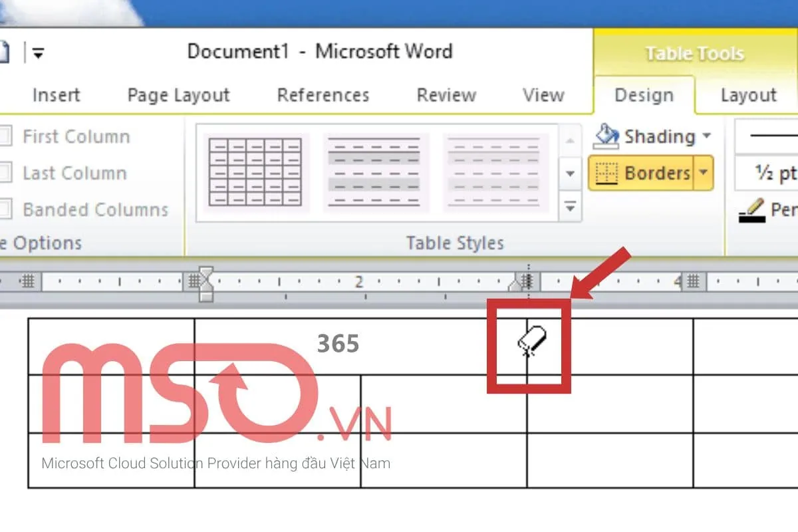This screenshot has width=798, height=532.
Task: Go to the References tab
Action: (x=323, y=96)
